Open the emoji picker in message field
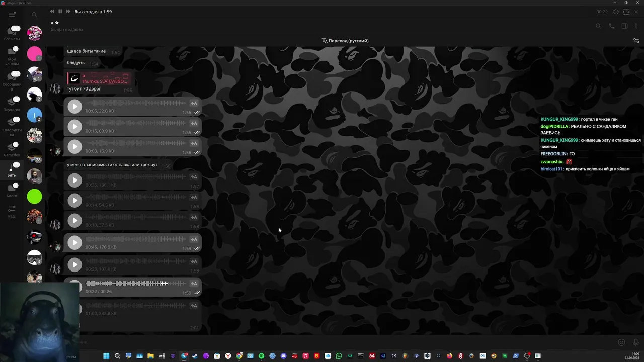This screenshot has height=362, width=644. 621,342
